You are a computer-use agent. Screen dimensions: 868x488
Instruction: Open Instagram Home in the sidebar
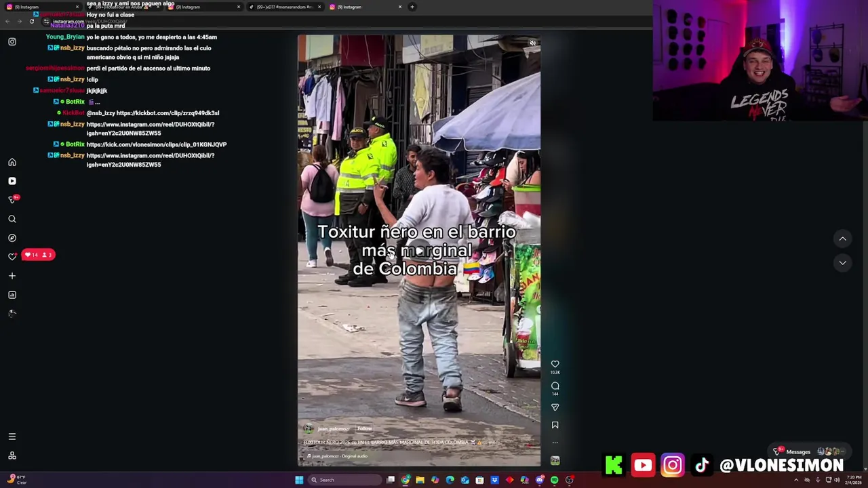[x=12, y=163]
